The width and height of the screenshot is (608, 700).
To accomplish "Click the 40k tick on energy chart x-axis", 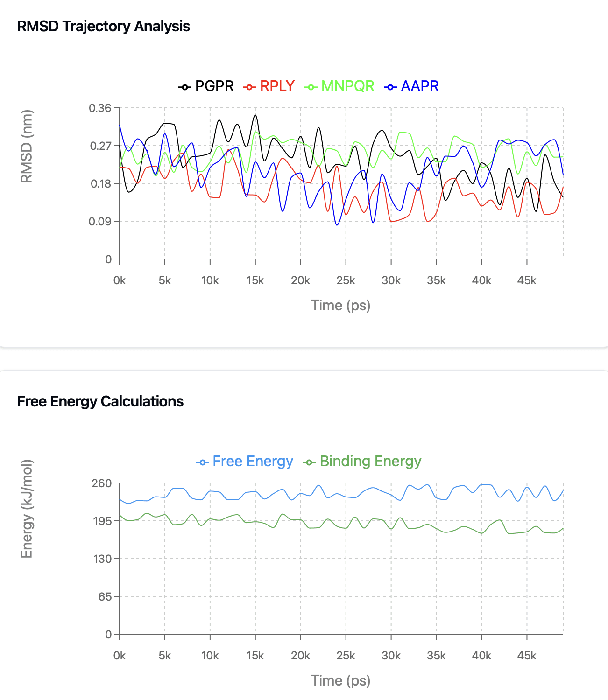I will pyautogui.click(x=481, y=656).
